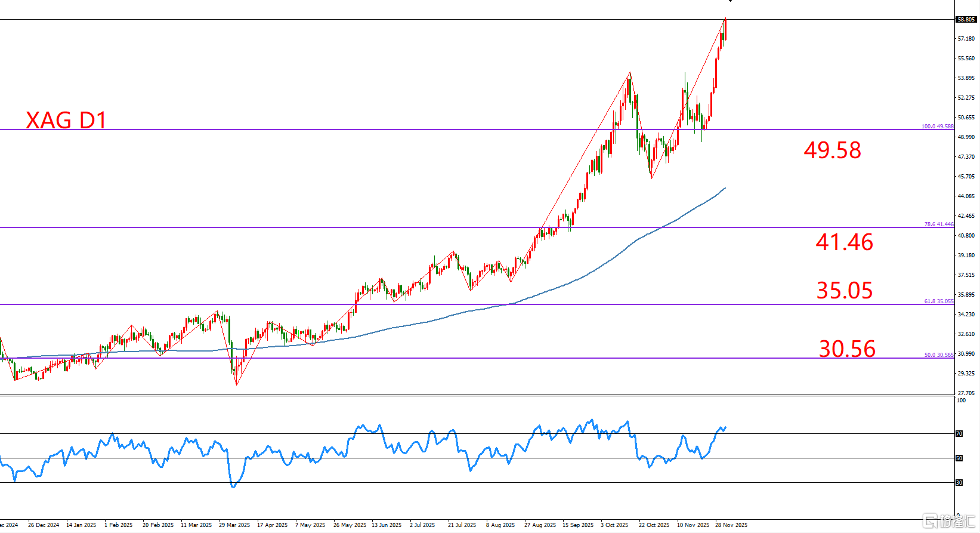
Task: Select the red 49.58 price annotation
Action: [832, 150]
